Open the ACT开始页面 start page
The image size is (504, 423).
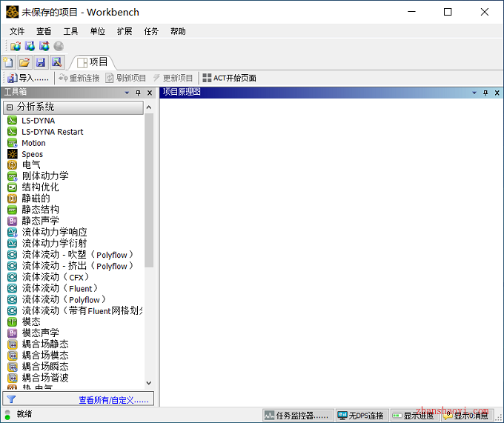[x=230, y=78]
